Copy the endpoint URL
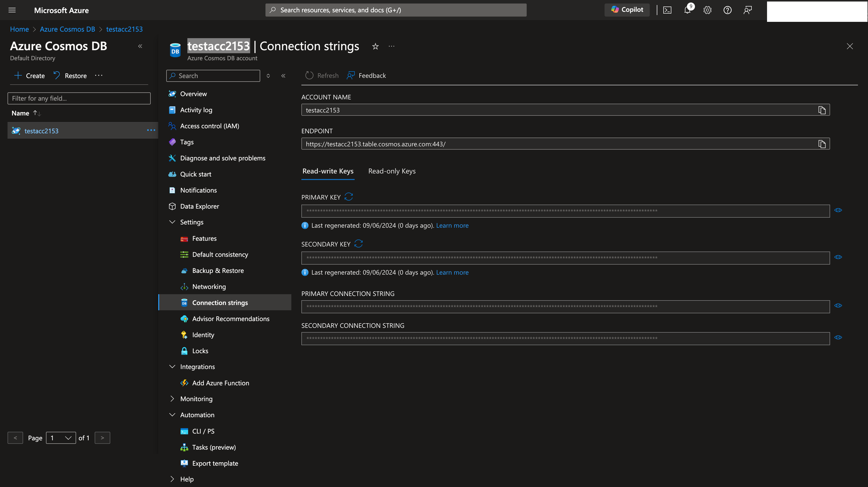 click(x=822, y=144)
